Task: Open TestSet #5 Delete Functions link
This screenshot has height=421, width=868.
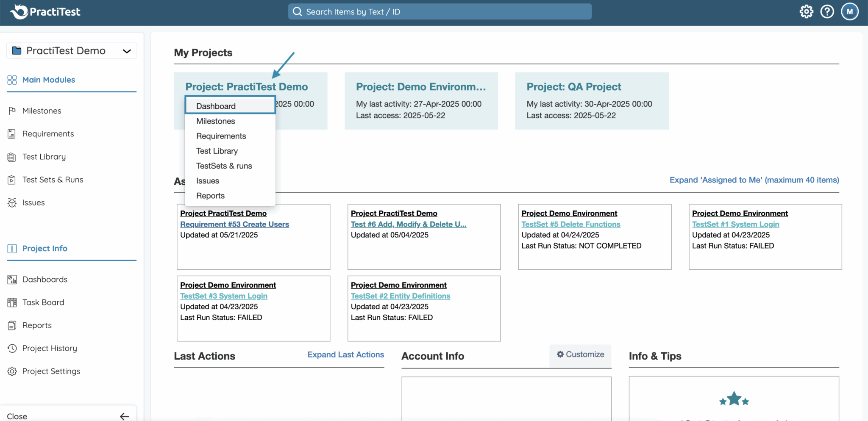Action: (x=570, y=224)
